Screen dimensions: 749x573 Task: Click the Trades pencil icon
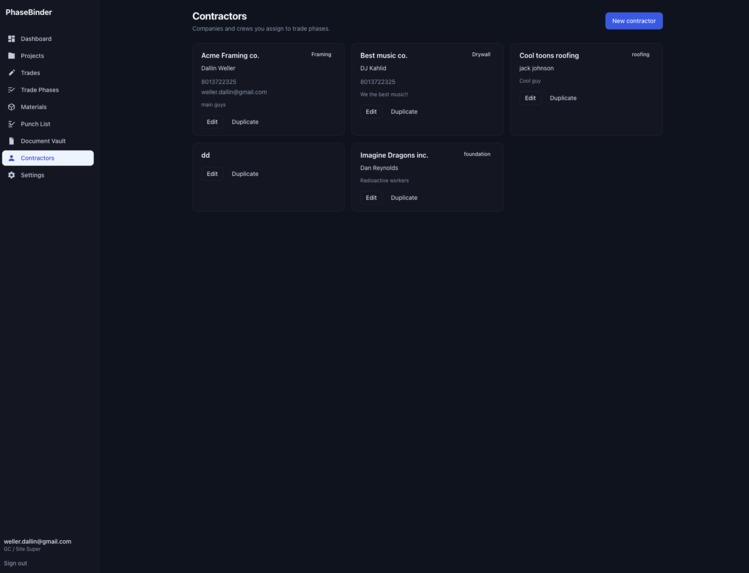coord(11,73)
